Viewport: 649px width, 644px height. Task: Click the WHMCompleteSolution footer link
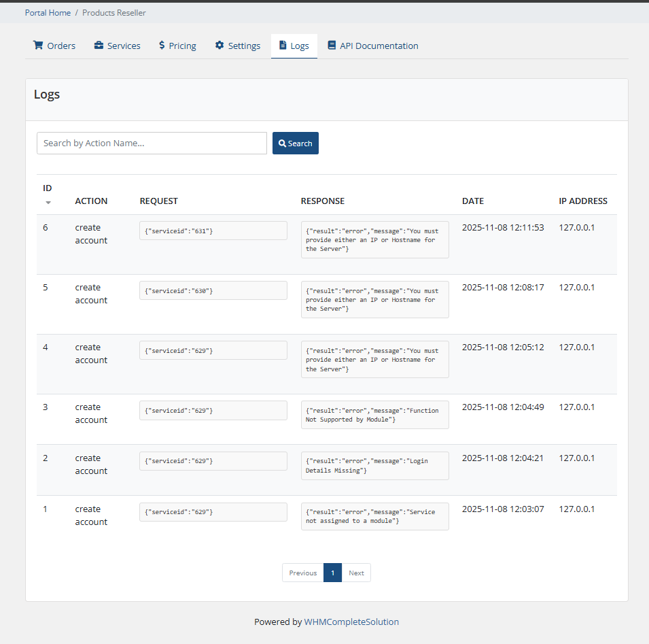click(x=351, y=622)
